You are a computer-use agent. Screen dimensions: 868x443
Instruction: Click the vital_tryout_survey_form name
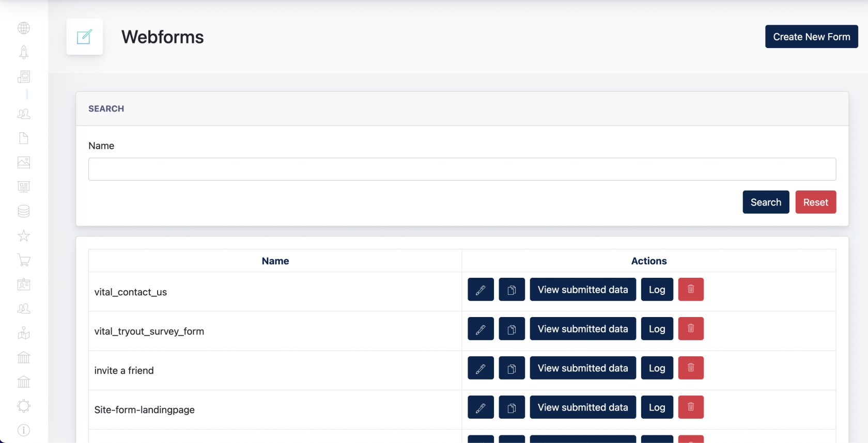point(149,331)
